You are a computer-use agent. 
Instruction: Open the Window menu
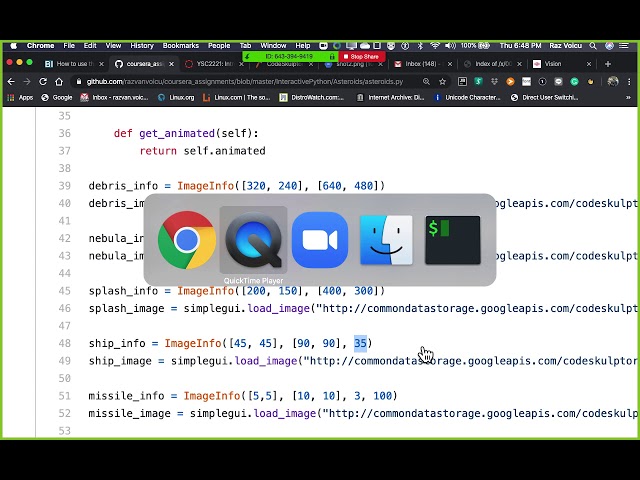click(273, 46)
